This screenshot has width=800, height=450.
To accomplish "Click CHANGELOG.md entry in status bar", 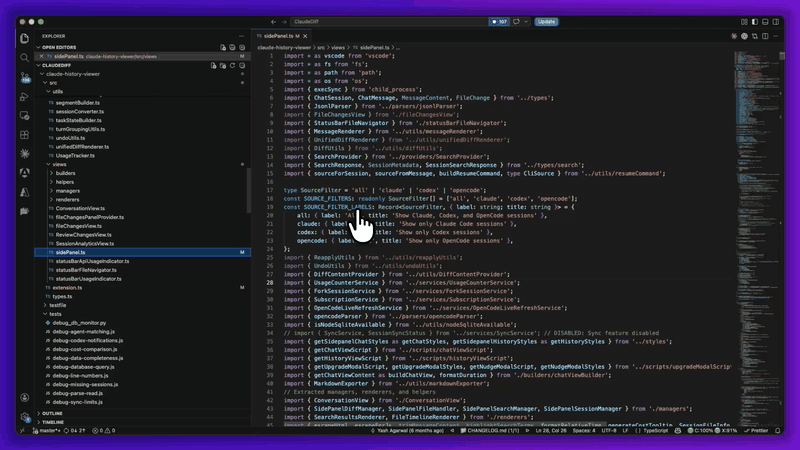I will point(489,431).
